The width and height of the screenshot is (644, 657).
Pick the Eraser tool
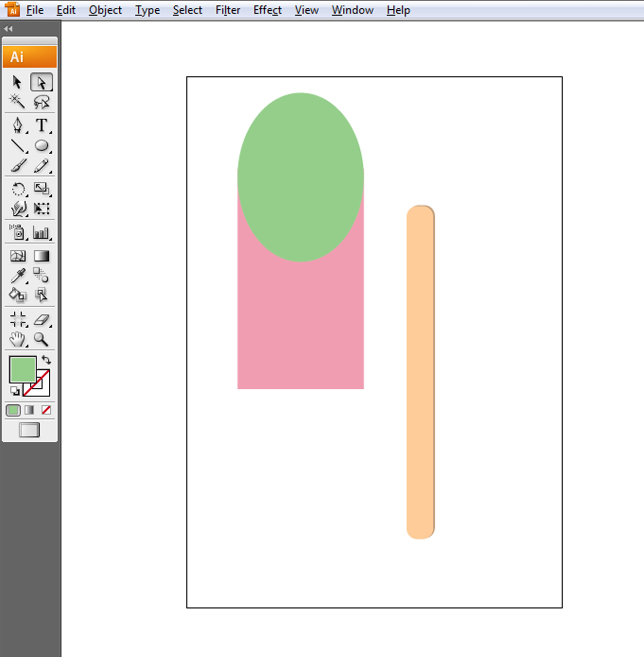point(42,320)
